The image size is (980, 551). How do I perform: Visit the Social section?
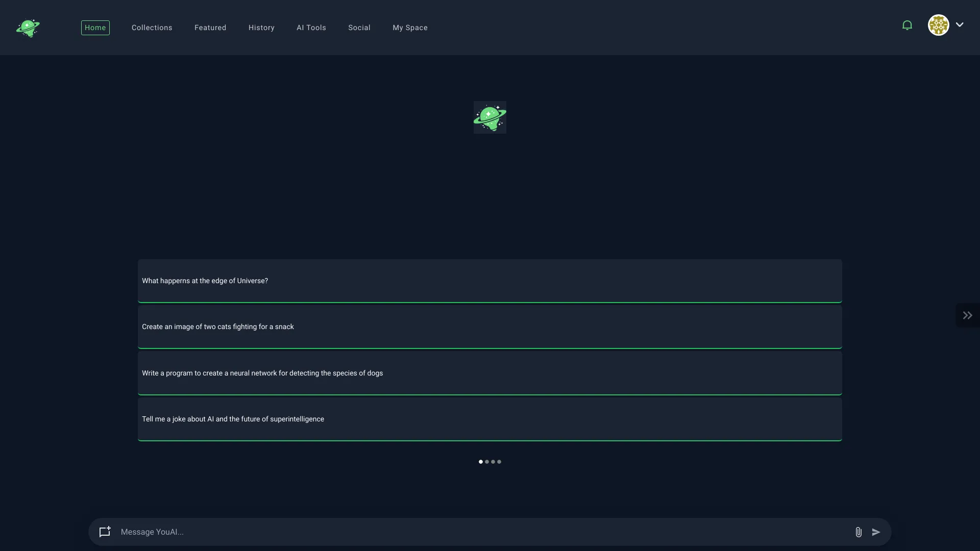tap(359, 28)
